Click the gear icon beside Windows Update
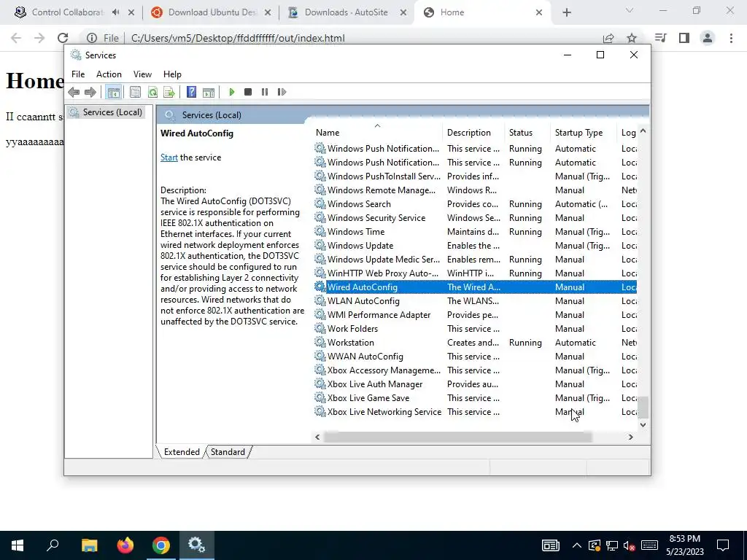The width and height of the screenshot is (747, 560). pyautogui.click(x=320, y=246)
